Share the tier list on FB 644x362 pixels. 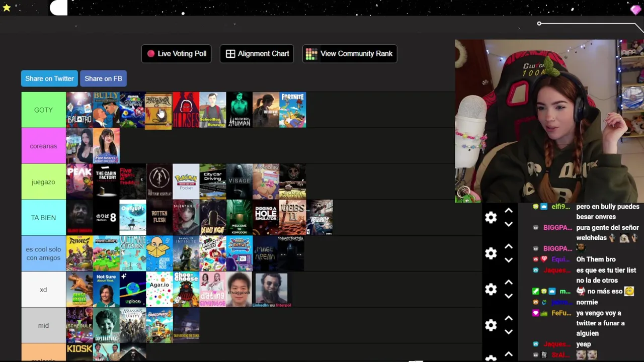pos(103,78)
